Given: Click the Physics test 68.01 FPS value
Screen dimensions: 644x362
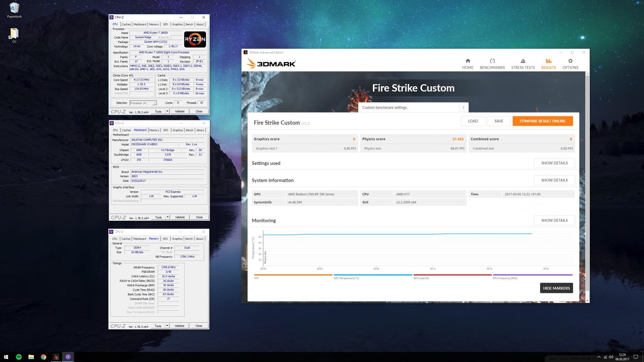Looking at the screenshot, I should 457,148.
